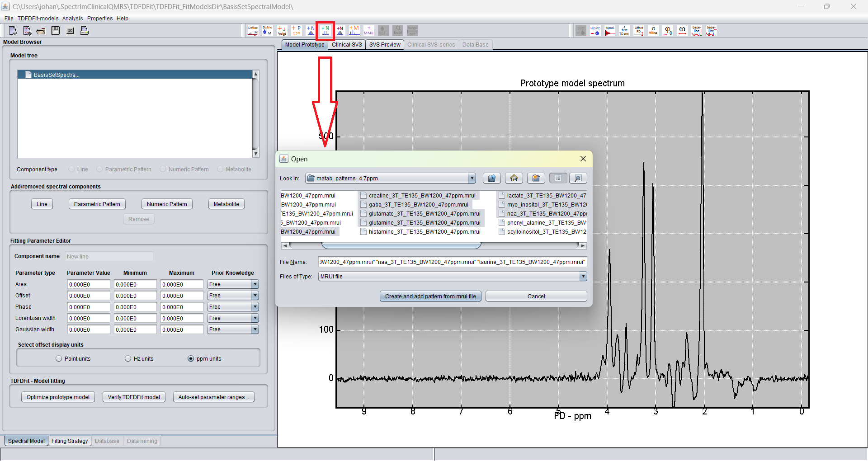
Task: Click model tree scroll down arrow
Action: 256,154
